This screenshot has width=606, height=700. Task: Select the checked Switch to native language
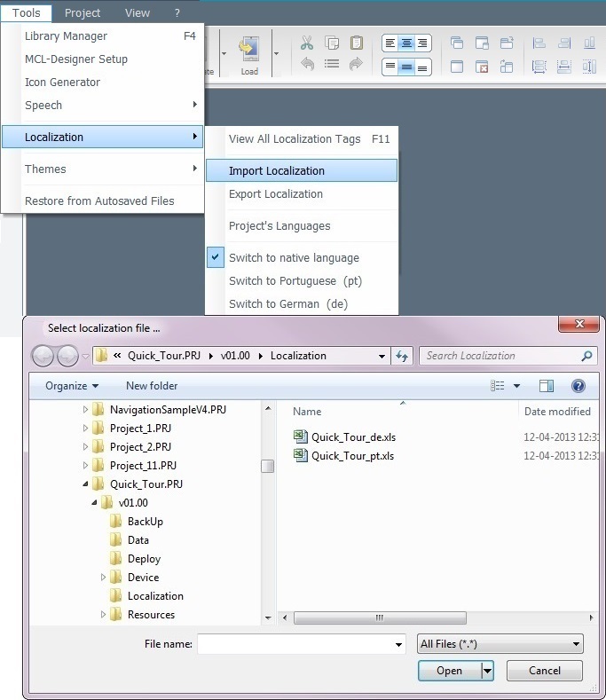tap(294, 258)
